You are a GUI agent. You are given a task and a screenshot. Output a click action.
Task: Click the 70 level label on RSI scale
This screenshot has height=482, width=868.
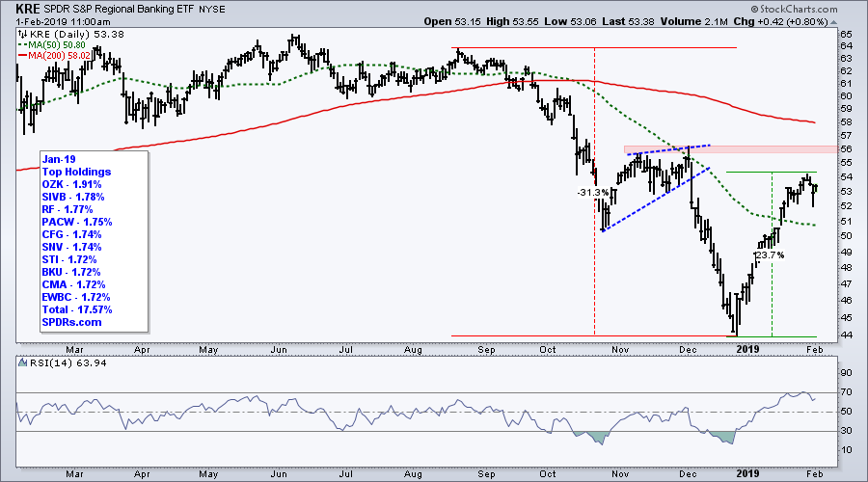tap(847, 392)
